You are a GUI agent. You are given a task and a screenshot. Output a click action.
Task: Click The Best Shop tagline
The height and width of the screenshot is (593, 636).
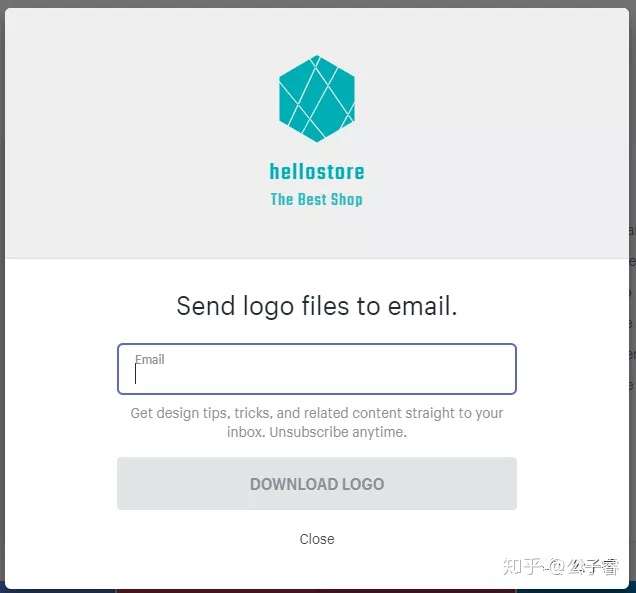point(316,199)
